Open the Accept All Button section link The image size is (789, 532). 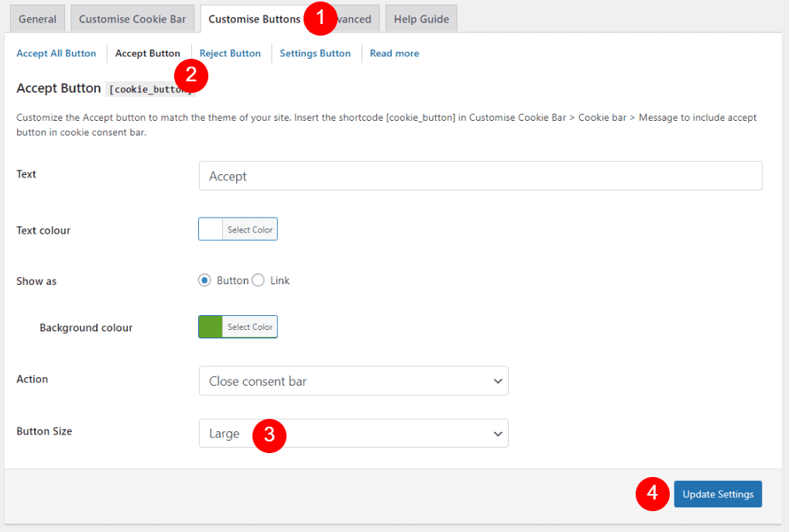coord(57,53)
